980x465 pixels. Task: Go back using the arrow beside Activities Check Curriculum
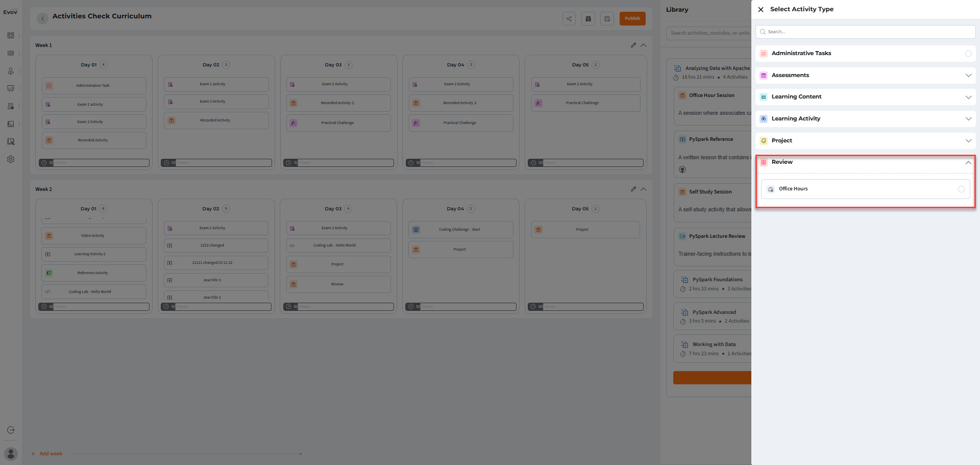[x=43, y=18]
